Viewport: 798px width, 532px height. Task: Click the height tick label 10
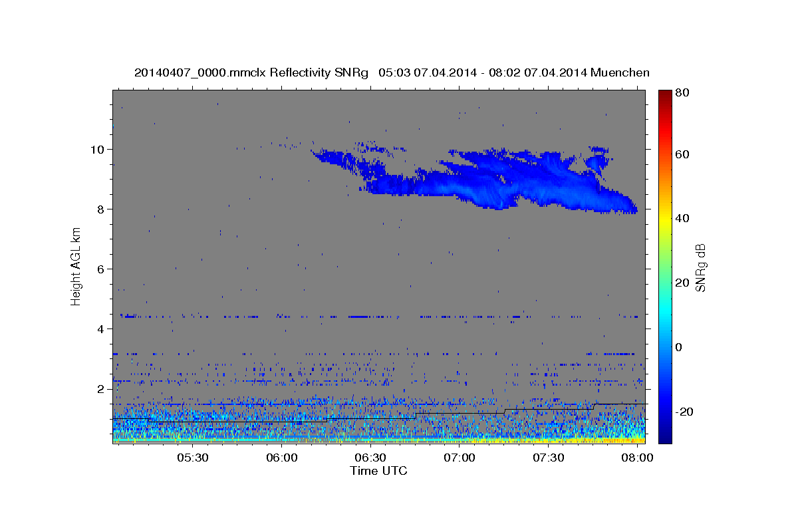coord(98,149)
